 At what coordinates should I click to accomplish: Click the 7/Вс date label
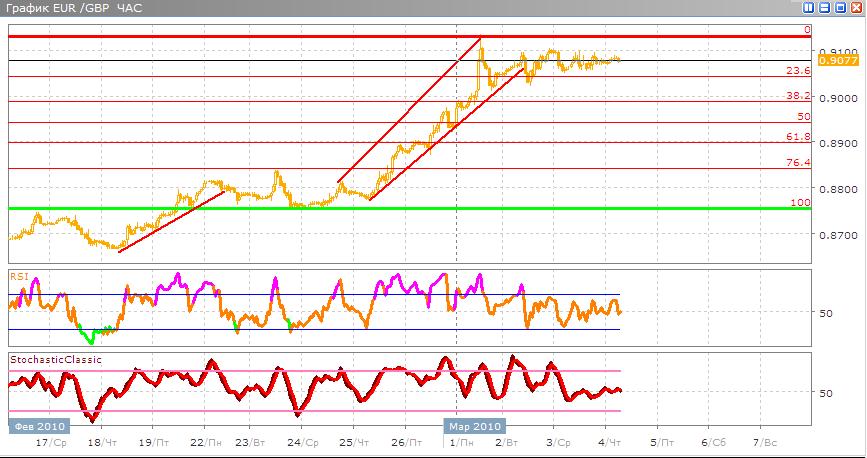pyautogui.click(x=765, y=443)
